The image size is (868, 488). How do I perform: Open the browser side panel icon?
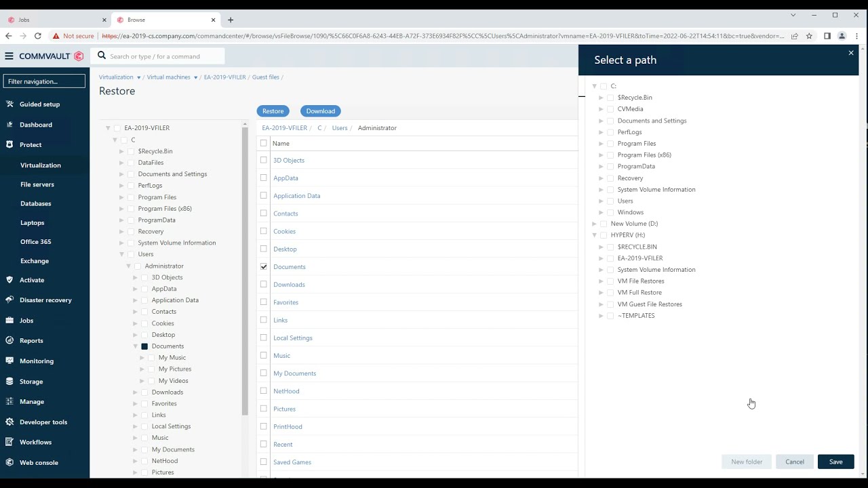pos(827,36)
